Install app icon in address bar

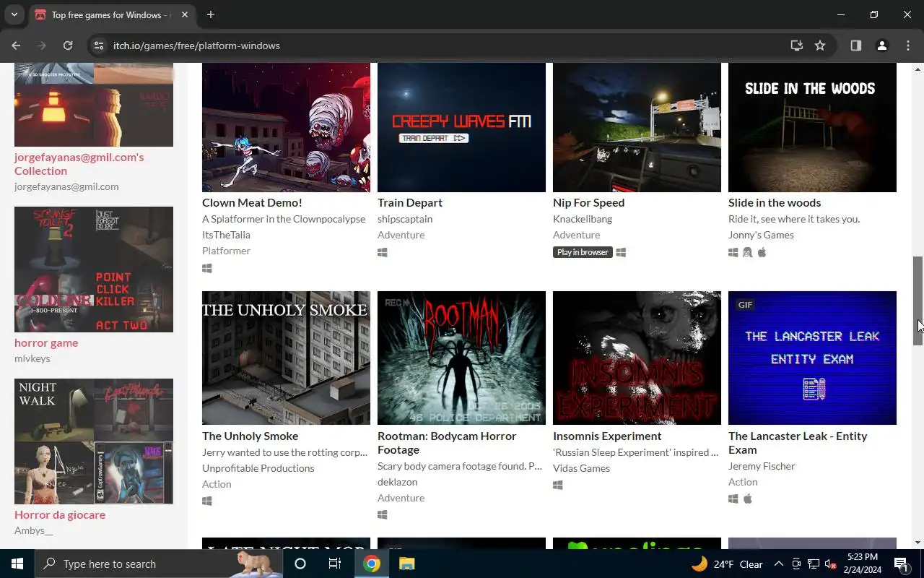(797, 46)
